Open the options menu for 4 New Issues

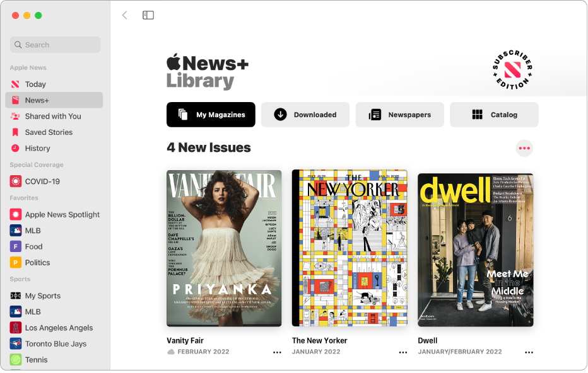point(524,148)
